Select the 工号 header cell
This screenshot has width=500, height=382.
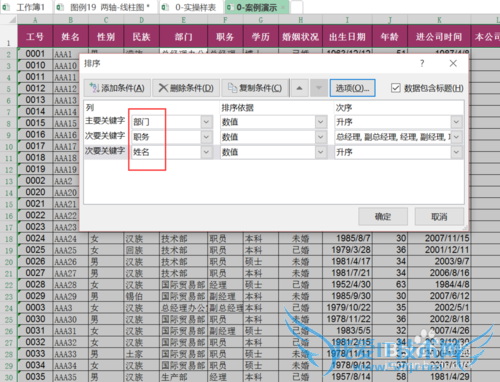35,36
